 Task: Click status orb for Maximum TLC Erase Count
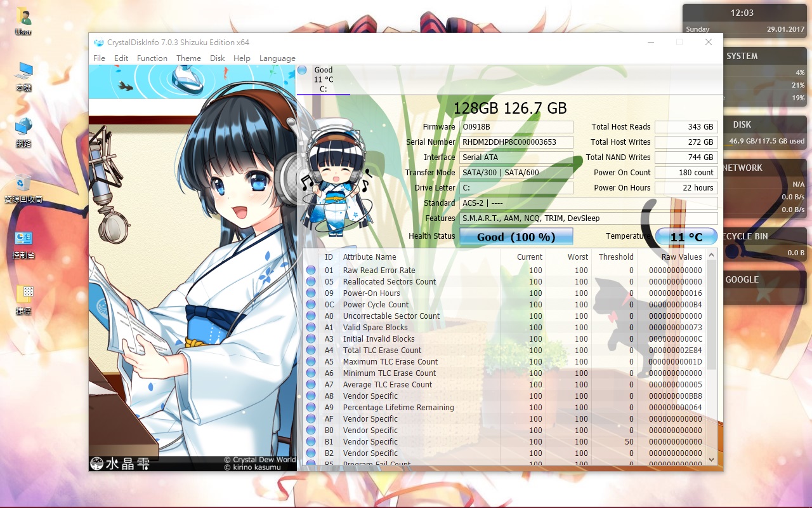[311, 362]
